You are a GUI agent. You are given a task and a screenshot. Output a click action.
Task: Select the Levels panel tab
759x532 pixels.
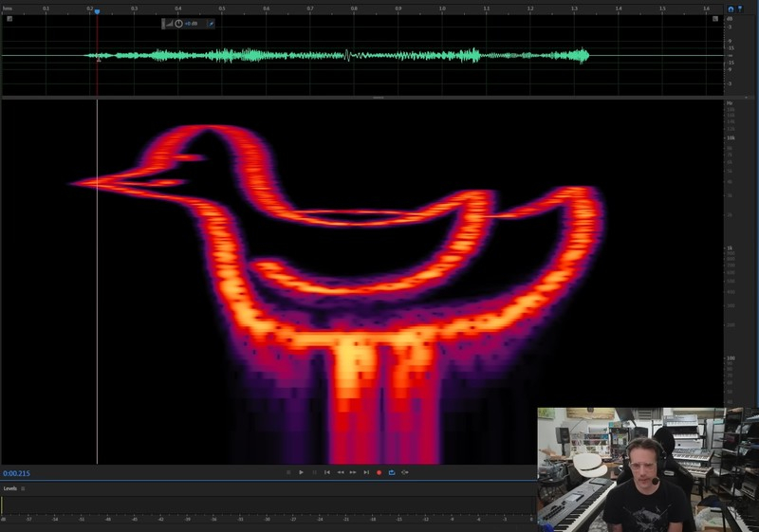tap(9, 488)
